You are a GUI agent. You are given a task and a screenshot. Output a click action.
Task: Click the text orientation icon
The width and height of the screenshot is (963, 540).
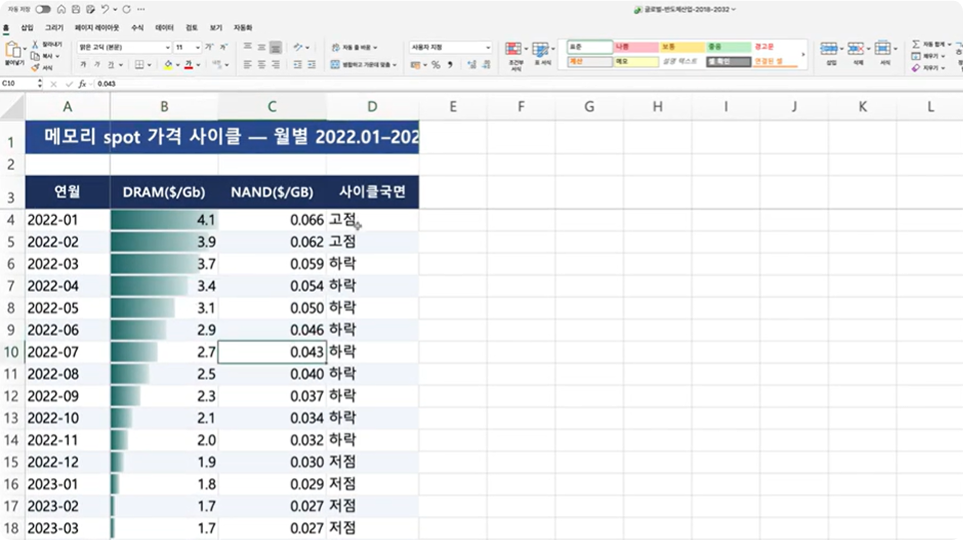point(298,47)
